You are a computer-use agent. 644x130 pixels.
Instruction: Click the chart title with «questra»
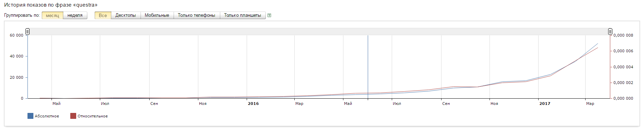click(x=51, y=5)
